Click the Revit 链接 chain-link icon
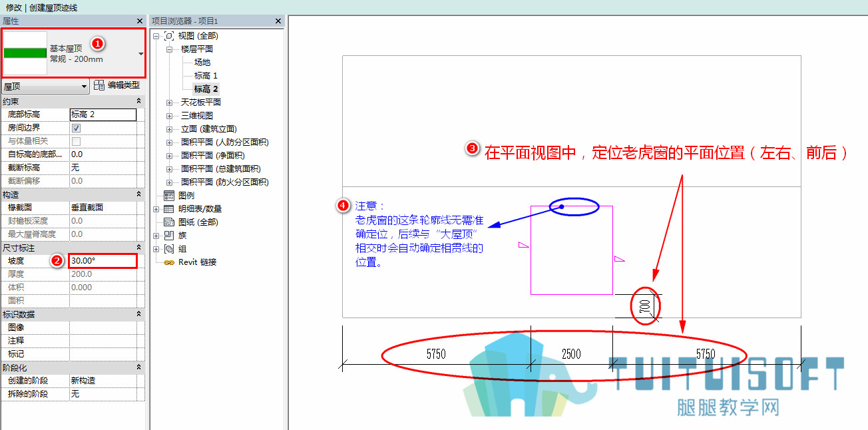Image resolution: width=868 pixels, height=430 pixels. tap(169, 262)
